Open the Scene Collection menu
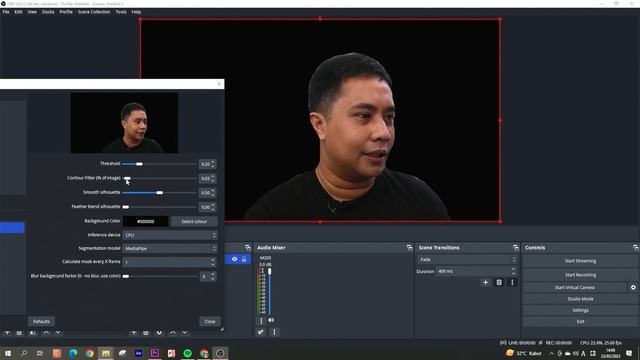 (x=94, y=12)
